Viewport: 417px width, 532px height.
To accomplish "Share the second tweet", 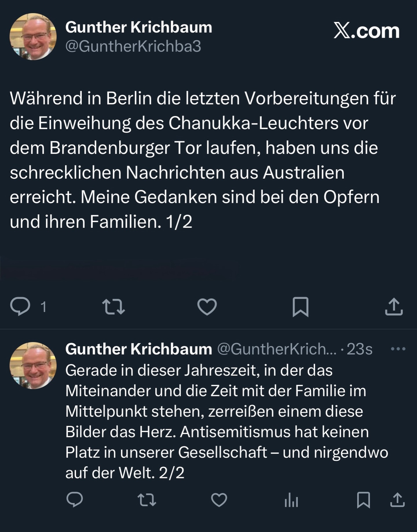I will [x=397, y=500].
